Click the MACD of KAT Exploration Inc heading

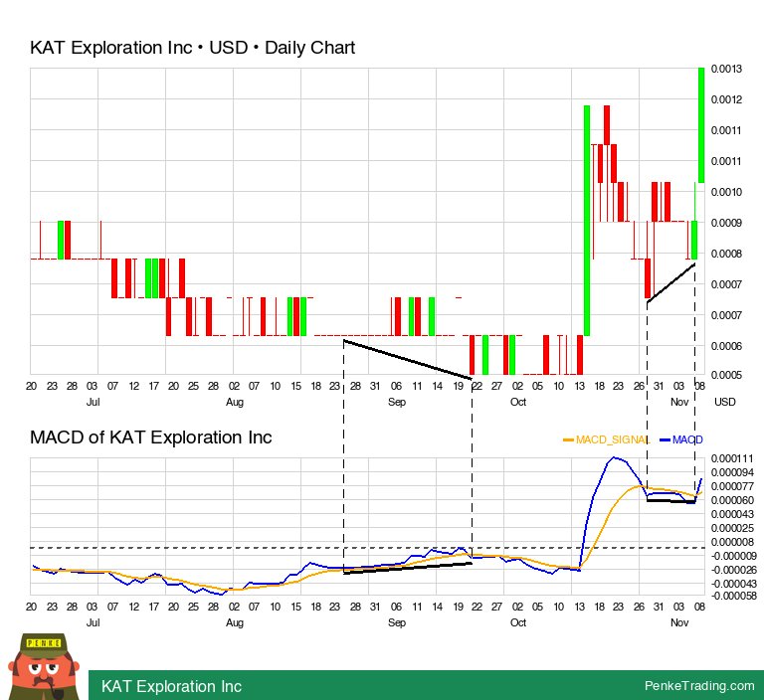point(150,437)
